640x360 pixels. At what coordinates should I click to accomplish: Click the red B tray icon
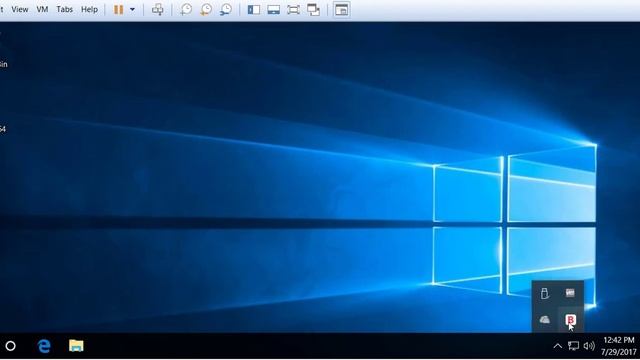pyautogui.click(x=571, y=320)
